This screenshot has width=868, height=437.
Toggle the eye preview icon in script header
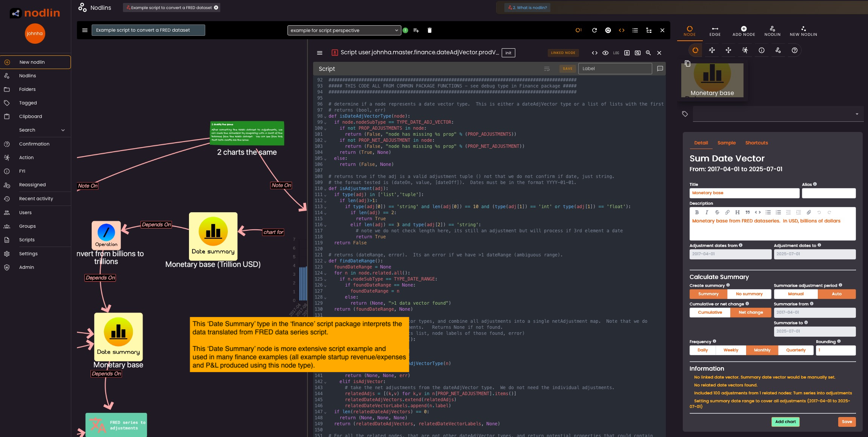coord(605,53)
